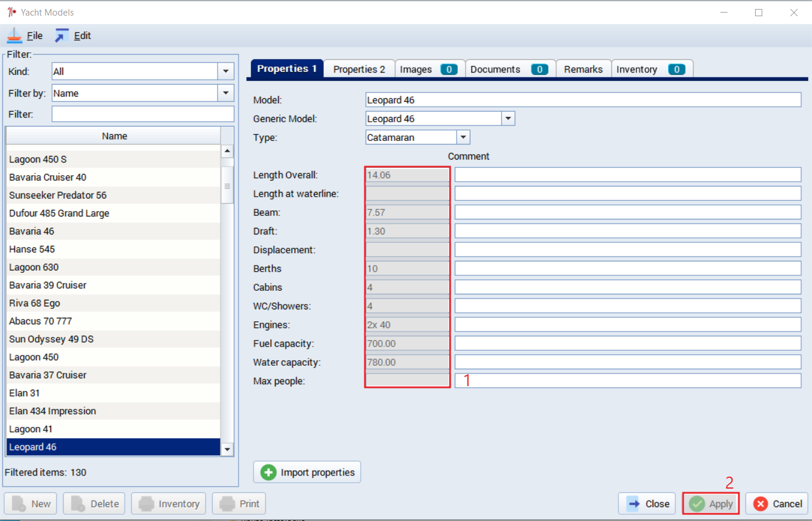The image size is (812, 521).
Task: Select Bavaria 46 in the list
Action: [x=113, y=231]
